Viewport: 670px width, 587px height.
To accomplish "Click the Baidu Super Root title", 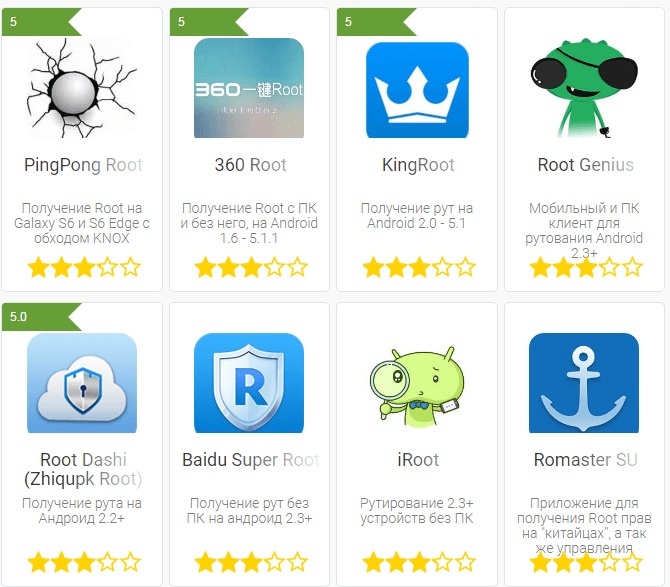I will (x=250, y=460).
